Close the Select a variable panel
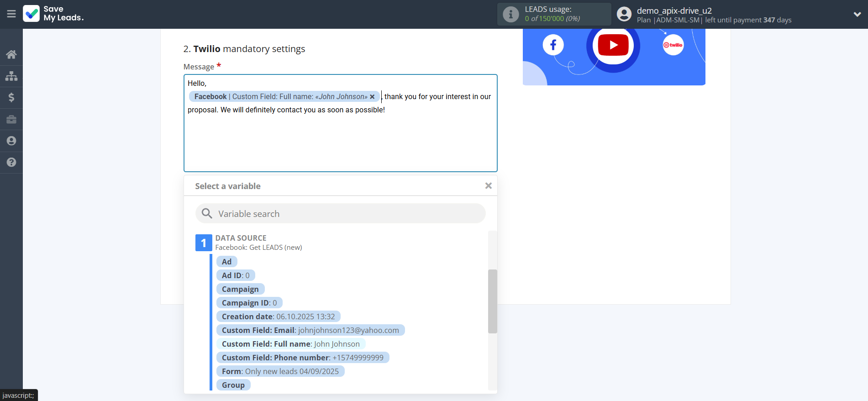 488,185
